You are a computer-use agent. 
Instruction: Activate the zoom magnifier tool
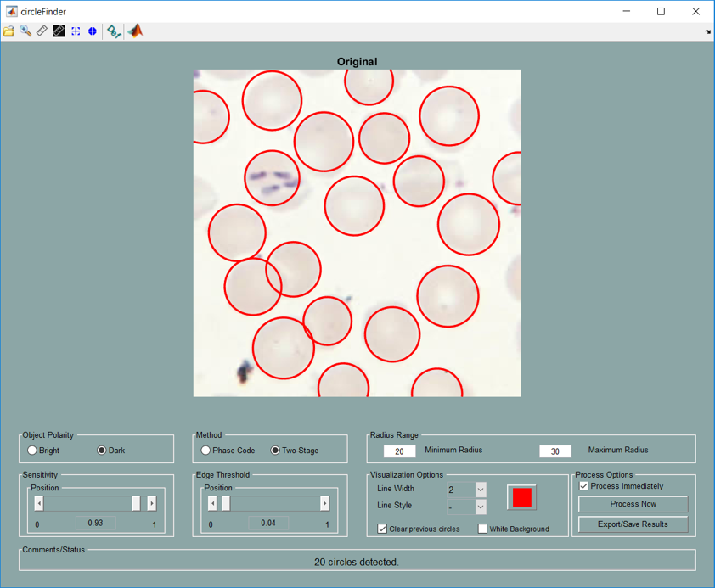coord(25,31)
